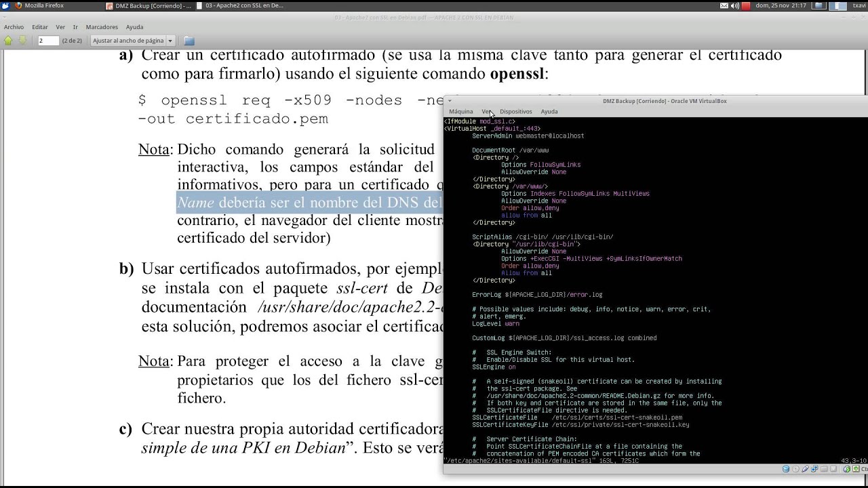
Task: Open Marcadores menu in document viewer
Action: coord(102,27)
